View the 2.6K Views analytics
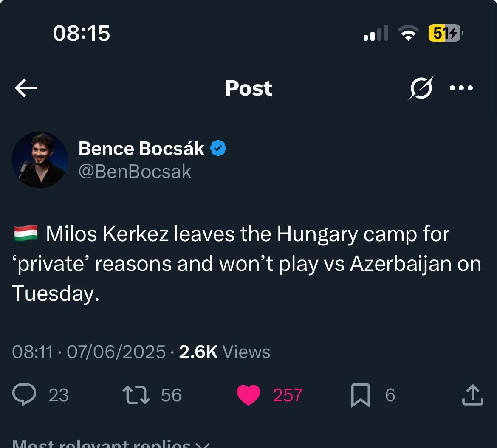 click(x=224, y=352)
